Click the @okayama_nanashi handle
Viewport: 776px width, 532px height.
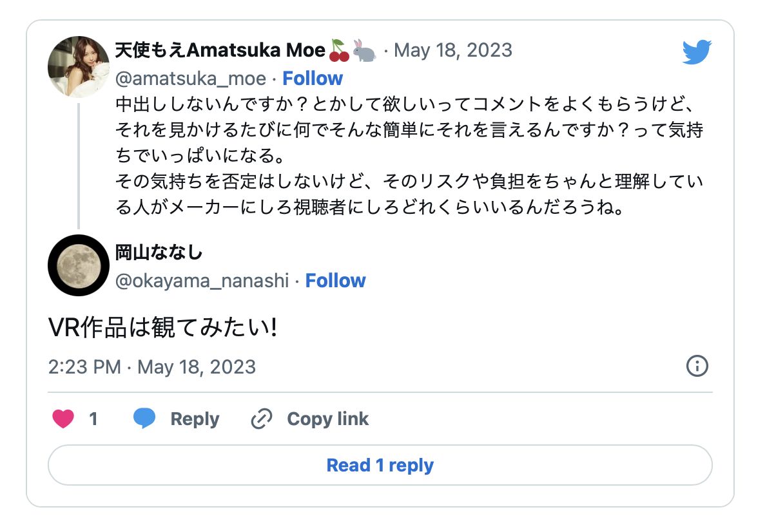[x=202, y=281]
